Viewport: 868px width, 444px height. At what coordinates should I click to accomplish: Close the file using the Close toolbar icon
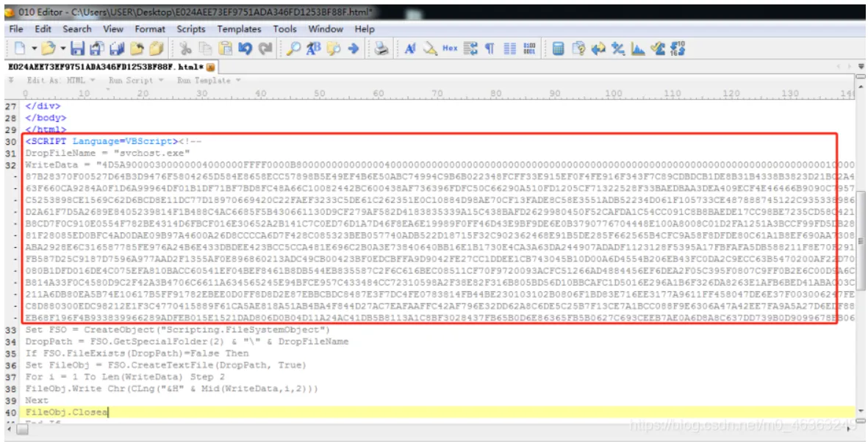[137, 49]
